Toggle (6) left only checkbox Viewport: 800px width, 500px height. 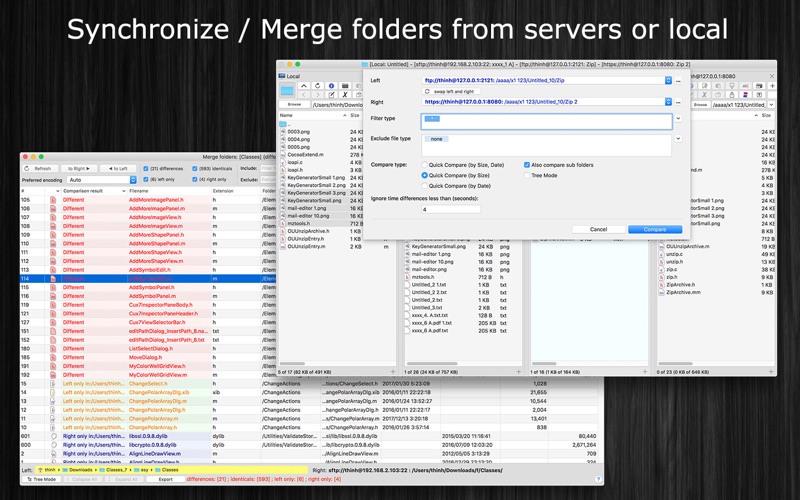[x=146, y=180]
